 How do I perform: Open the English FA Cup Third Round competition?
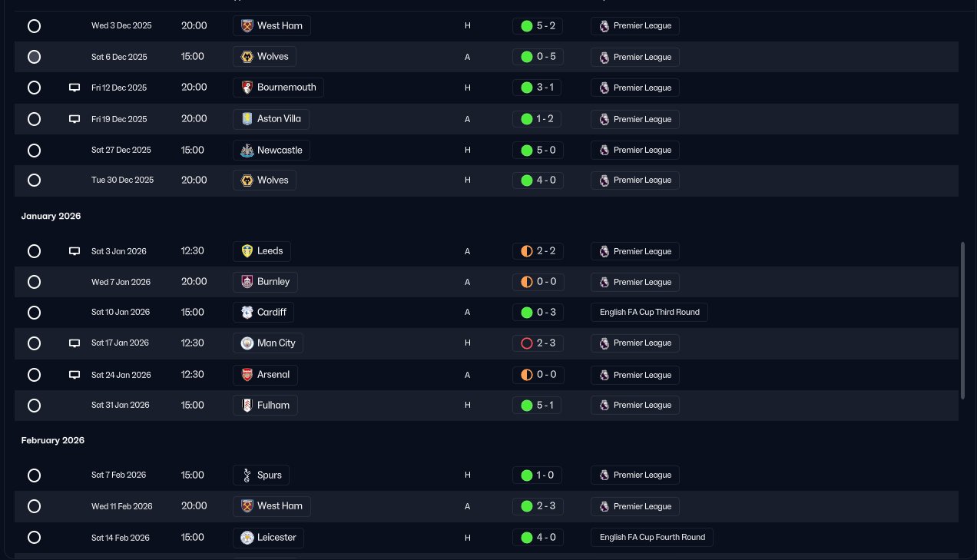click(x=649, y=313)
